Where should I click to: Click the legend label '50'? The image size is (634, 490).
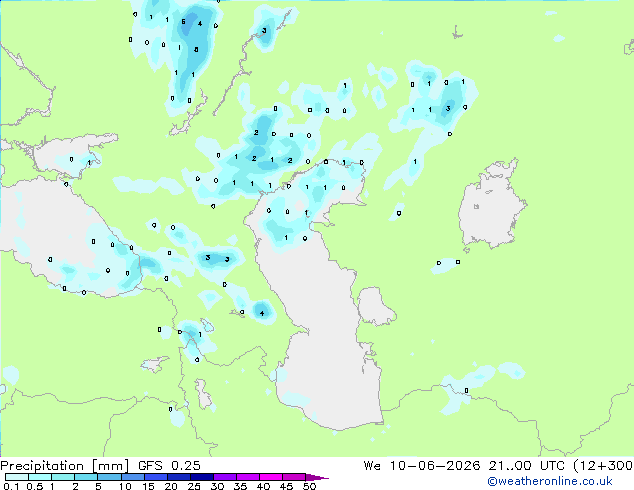309,486
